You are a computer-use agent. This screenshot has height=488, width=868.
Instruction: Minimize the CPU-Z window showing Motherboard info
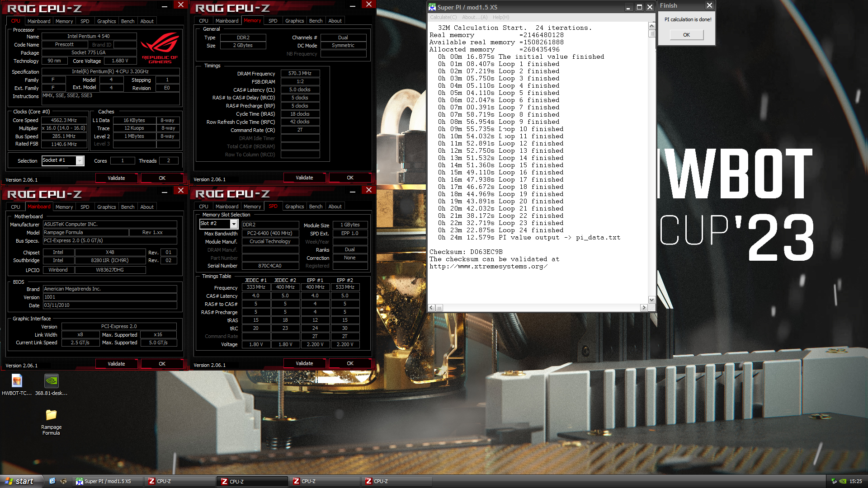pyautogui.click(x=165, y=191)
